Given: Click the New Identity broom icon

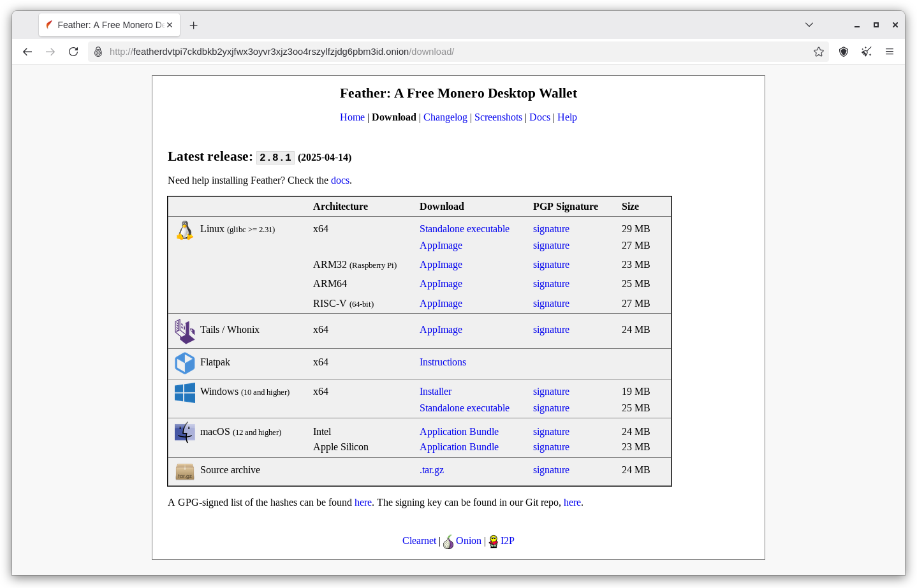Looking at the screenshot, I should coord(866,52).
